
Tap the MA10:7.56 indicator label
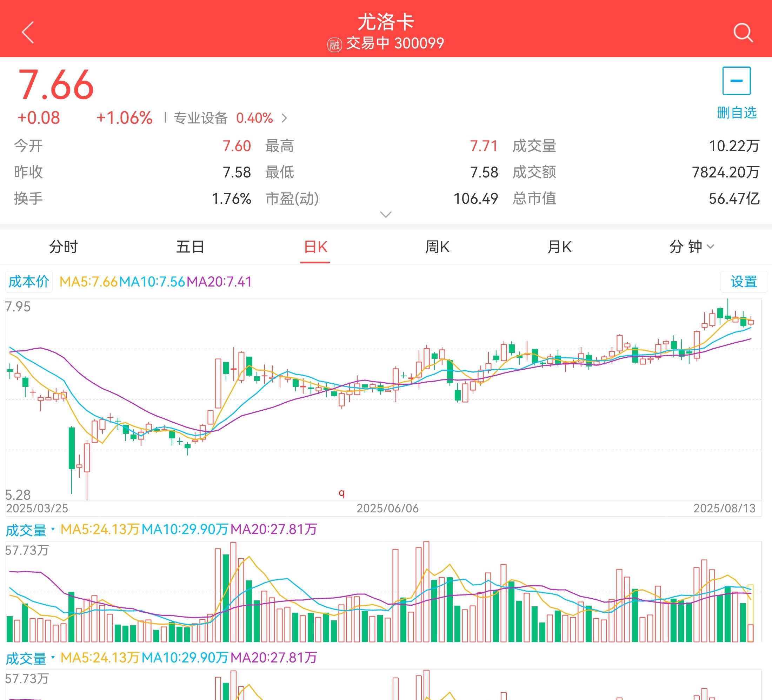(152, 282)
